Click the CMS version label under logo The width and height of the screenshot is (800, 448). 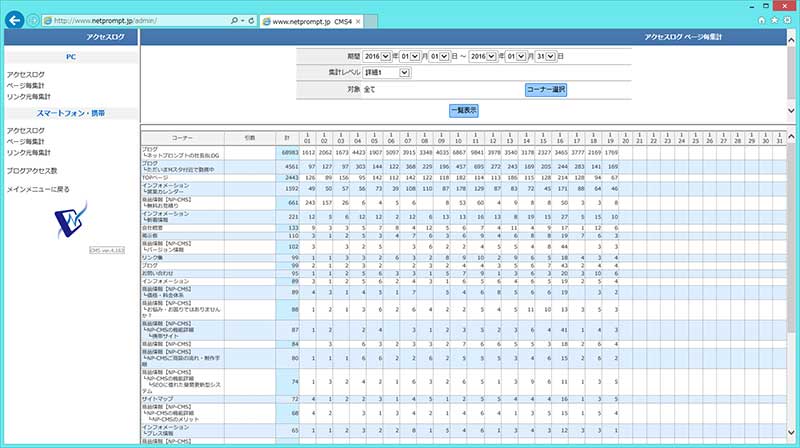point(107,251)
